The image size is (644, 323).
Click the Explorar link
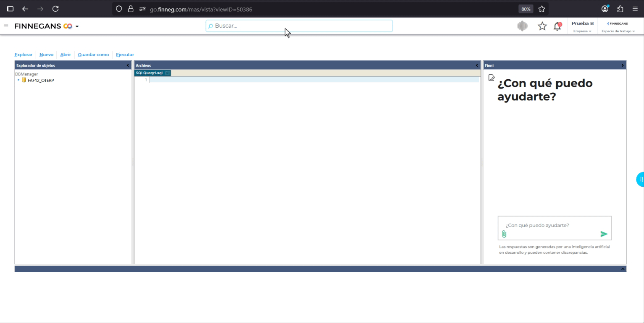tap(24, 55)
